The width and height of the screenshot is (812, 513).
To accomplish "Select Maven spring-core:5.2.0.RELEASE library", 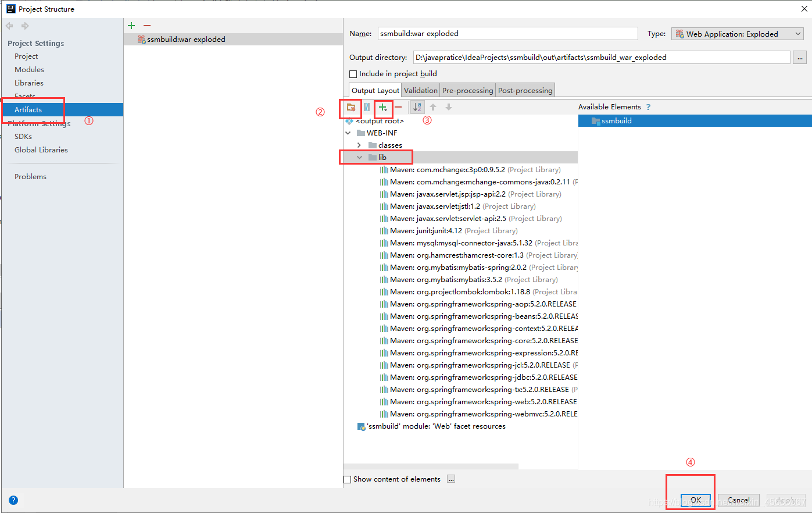I will (478, 341).
